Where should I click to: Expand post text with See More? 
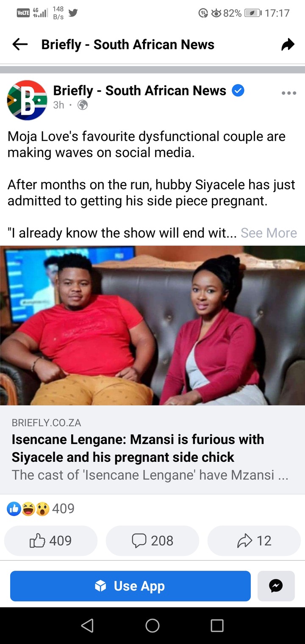(269, 233)
